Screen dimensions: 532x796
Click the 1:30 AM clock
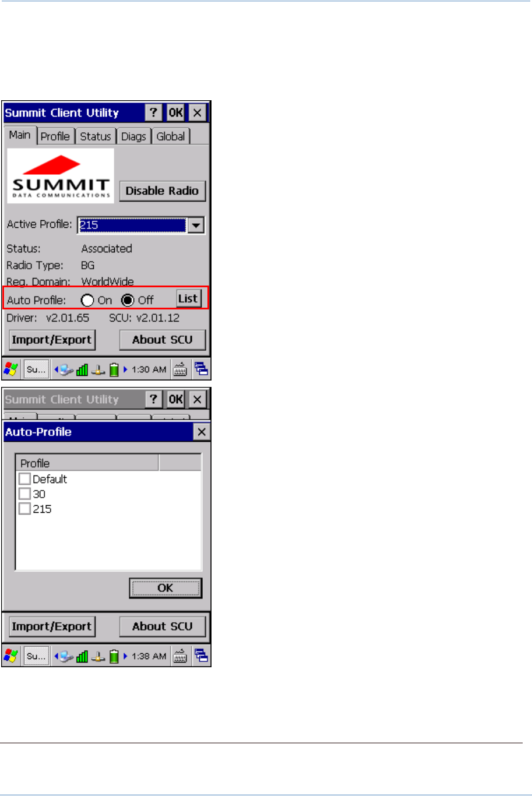(149, 369)
